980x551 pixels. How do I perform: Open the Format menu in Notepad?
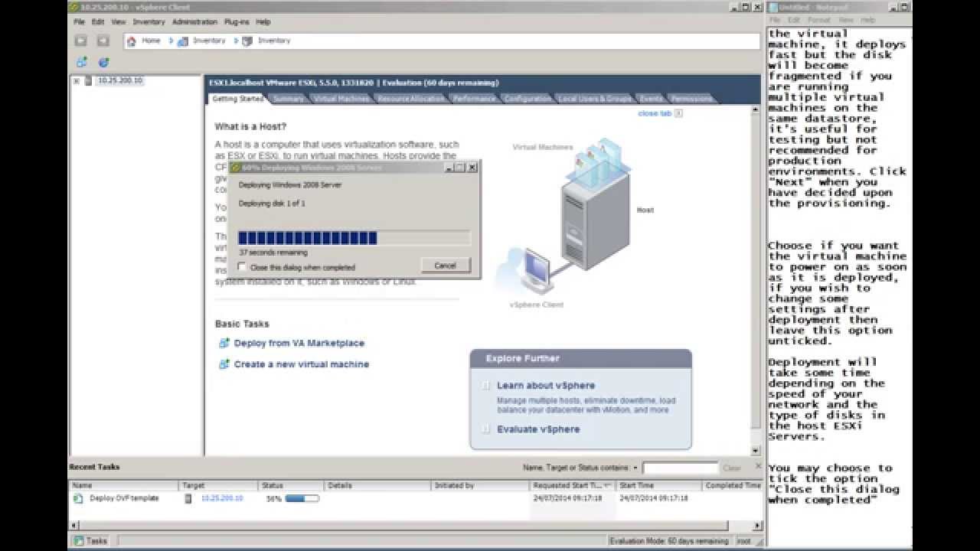pyautogui.click(x=818, y=20)
